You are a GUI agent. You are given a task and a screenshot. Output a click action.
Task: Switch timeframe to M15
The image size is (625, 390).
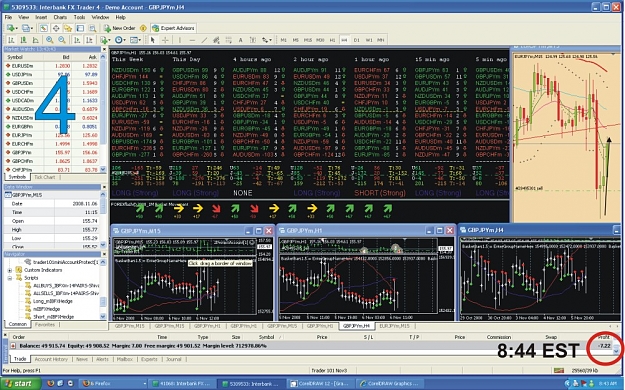308,40
